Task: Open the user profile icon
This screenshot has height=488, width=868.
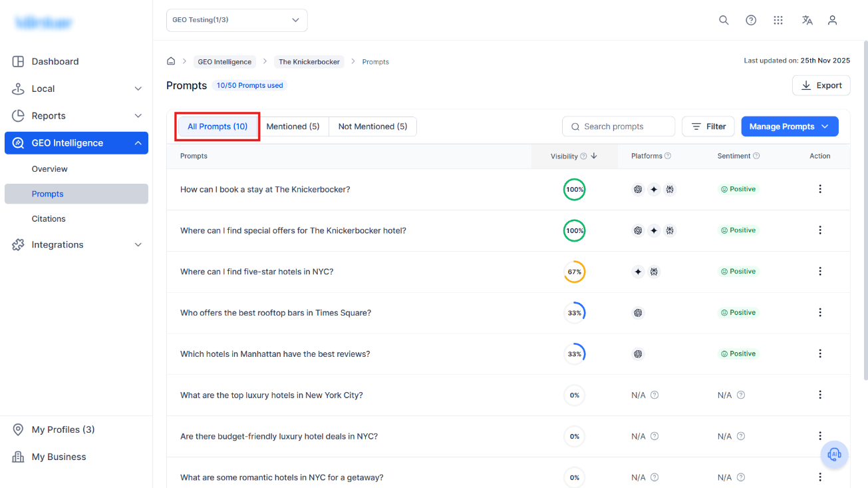Action: [x=832, y=21]
